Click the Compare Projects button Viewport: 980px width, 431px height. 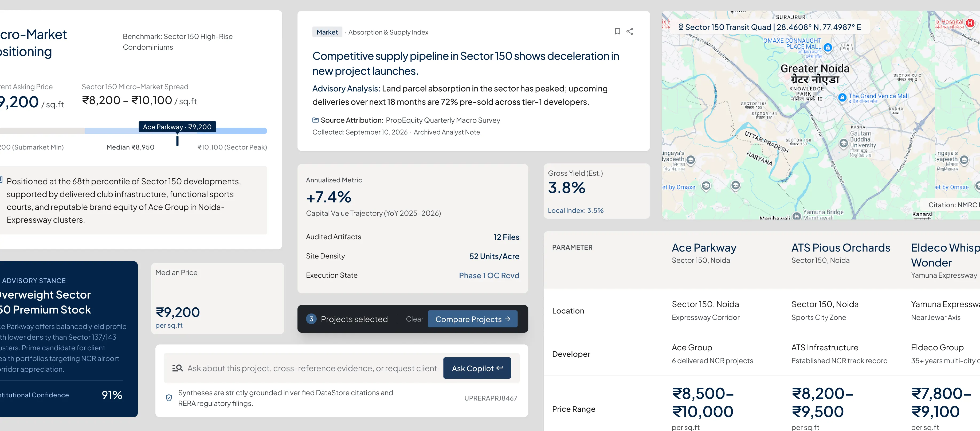(472, 319)
